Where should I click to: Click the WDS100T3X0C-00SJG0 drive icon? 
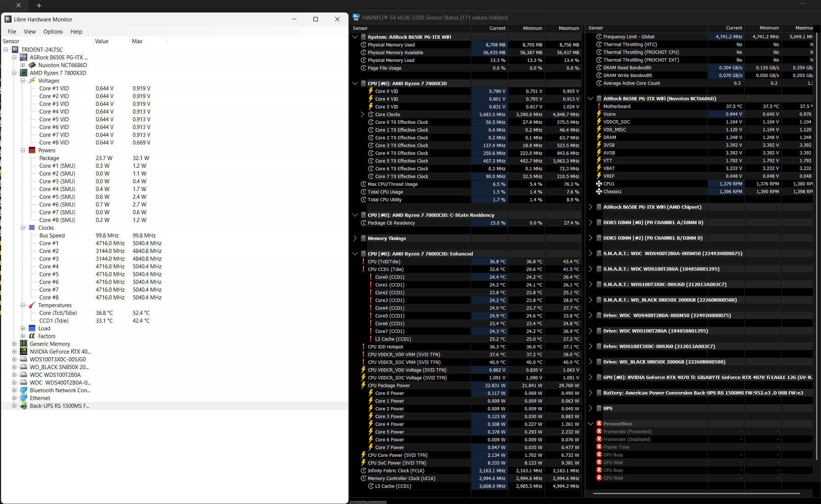coord(24,359)
